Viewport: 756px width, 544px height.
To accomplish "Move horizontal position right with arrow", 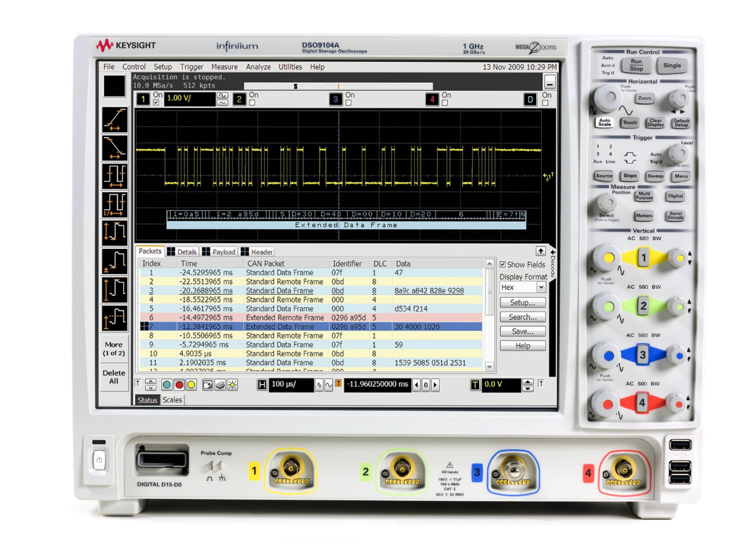I will coord(436,385).
